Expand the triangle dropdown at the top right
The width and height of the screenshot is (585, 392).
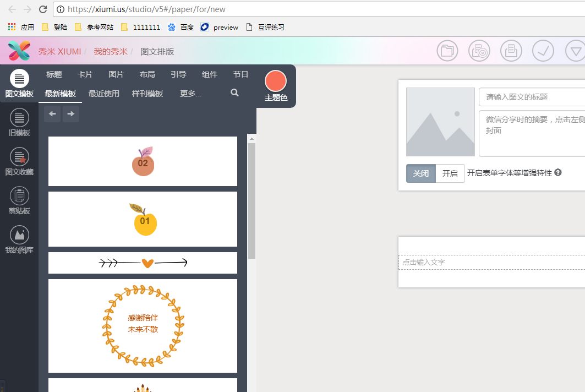pos(575,50)
